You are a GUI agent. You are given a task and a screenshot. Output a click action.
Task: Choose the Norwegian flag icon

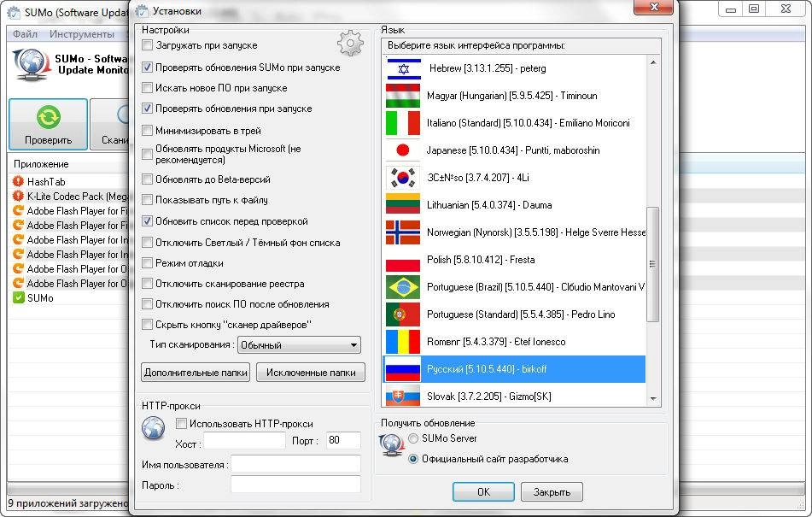tap(403, 232)
